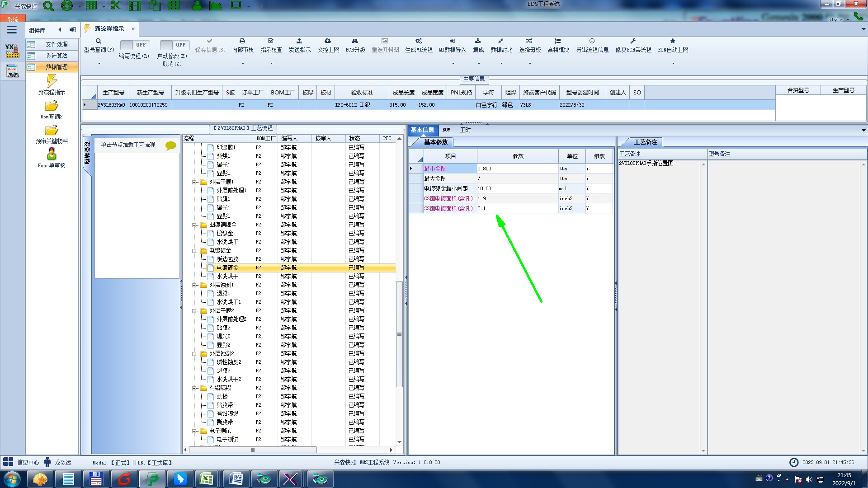The image size is (868, 488).
Task: Collapse the 外层干膜2 tree folder
Action: (x=195, y=311)
